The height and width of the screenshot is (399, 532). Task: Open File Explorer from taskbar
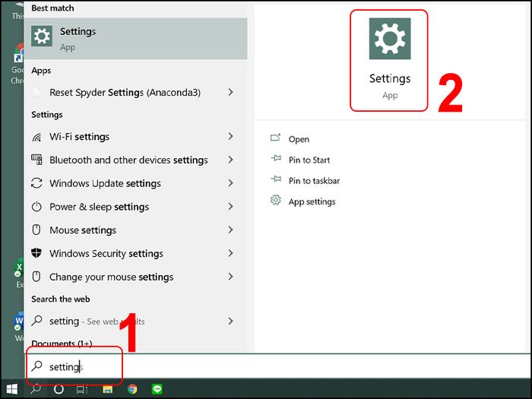(x=108, y=389)
